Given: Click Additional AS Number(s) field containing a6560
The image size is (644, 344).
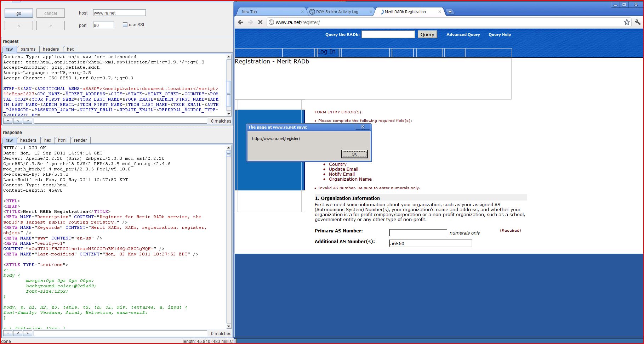Looking at the screenshot, I should tap(430, 243).
